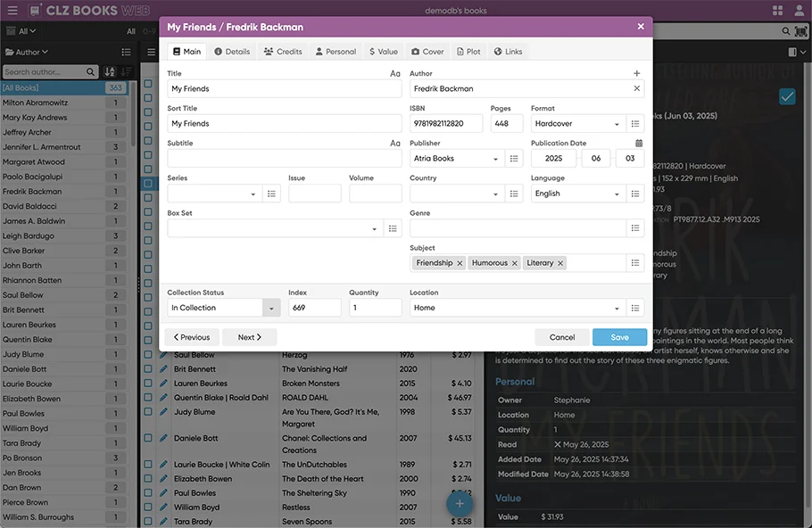This screenshot has height=528, width=812.
Task: Open the Links tab
Action: point(508,52)
